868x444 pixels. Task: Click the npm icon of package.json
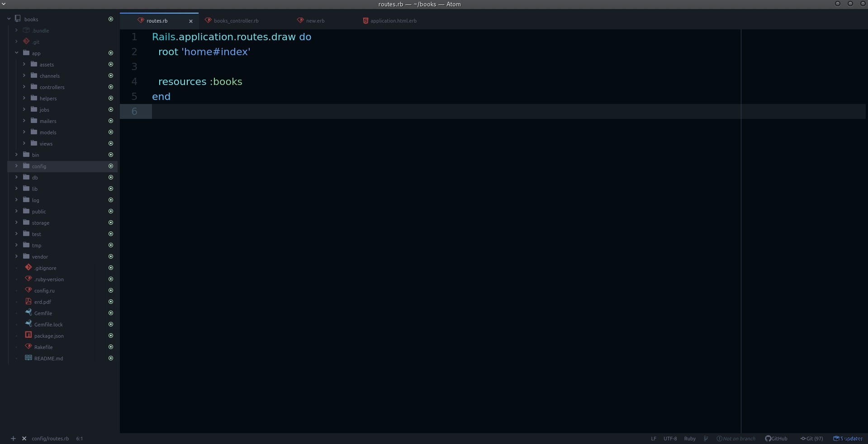click(x=28, y=335)
